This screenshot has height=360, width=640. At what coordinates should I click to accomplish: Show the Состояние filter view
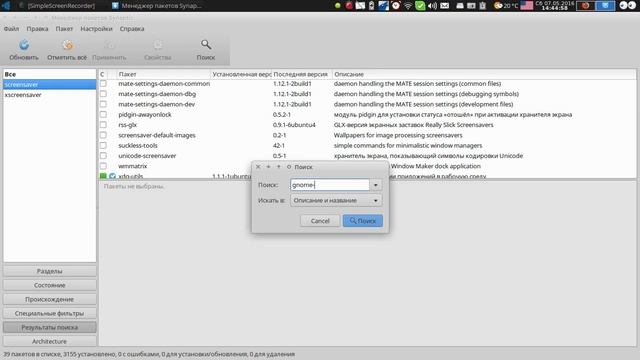point(49,285)
